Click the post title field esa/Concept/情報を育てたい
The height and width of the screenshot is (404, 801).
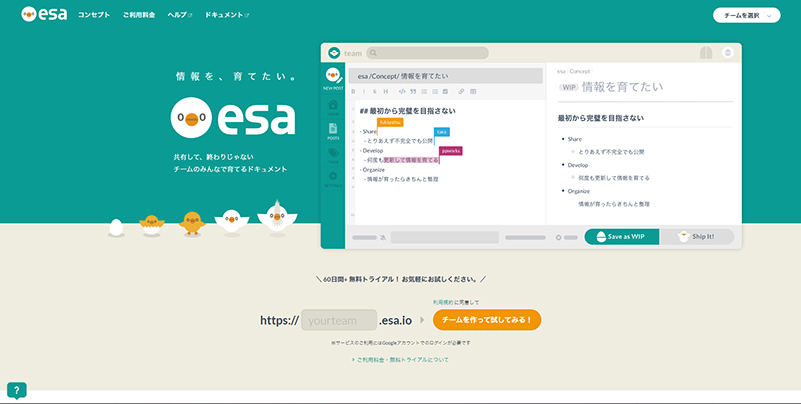point(445,76)
